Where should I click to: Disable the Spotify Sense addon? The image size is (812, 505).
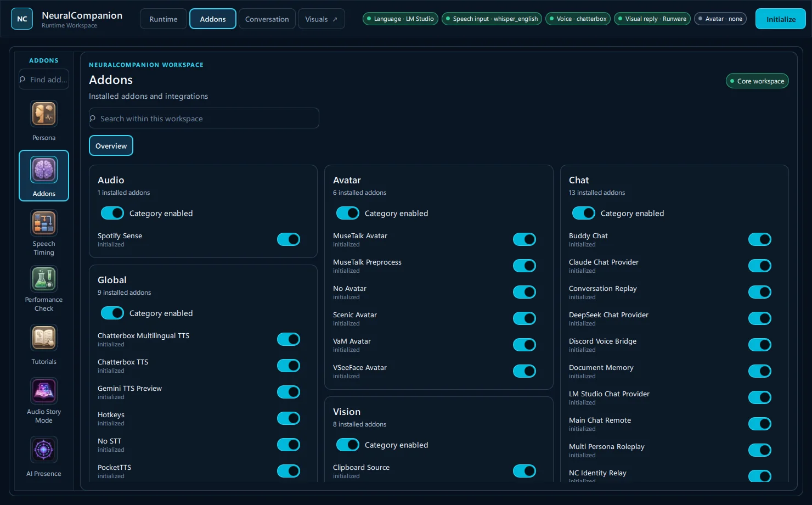[289, 239]
